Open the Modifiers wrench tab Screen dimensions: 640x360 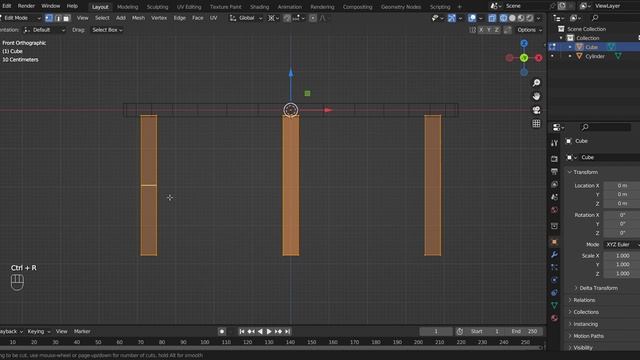click(554, 255)
